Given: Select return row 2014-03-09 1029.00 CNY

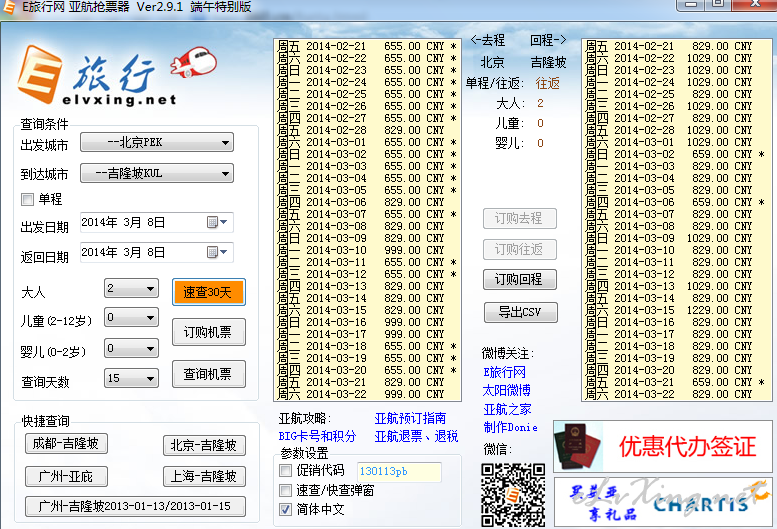Looking at the screenshot, I should point(676,238).
